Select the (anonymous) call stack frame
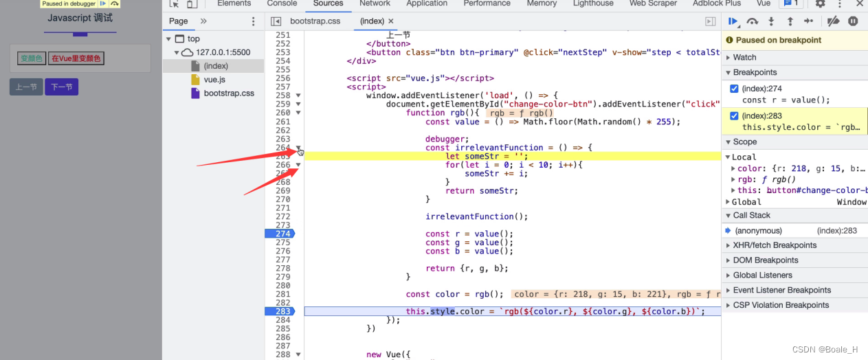868x360 pixels. click(794, 231)
